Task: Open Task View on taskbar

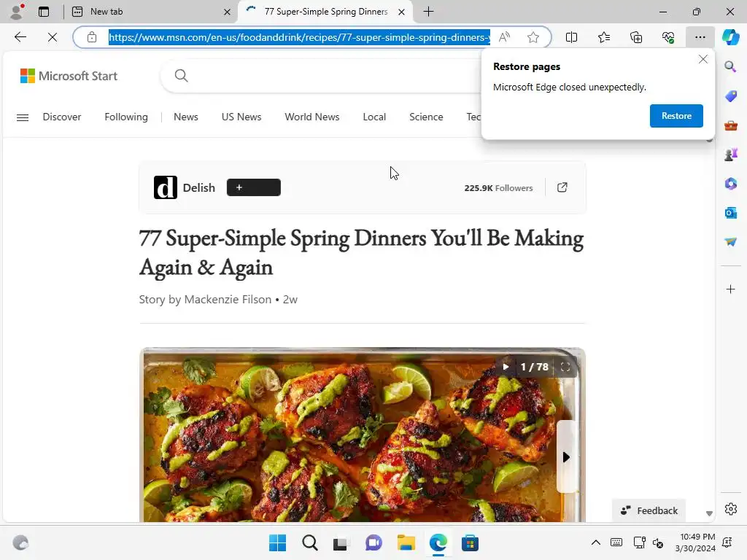Action: (340, 542)
